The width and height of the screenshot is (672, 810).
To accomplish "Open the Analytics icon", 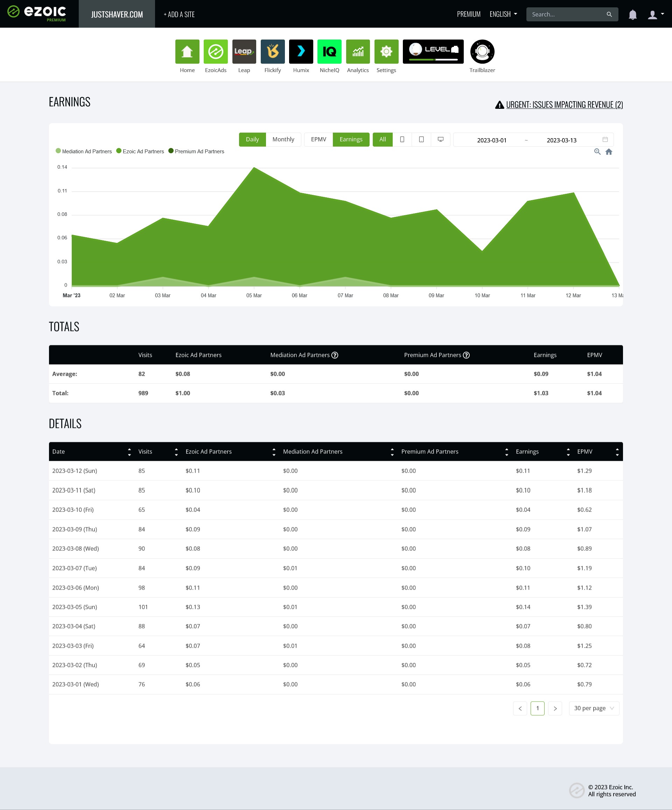I will pyautogui.click(x=358, y=51).
